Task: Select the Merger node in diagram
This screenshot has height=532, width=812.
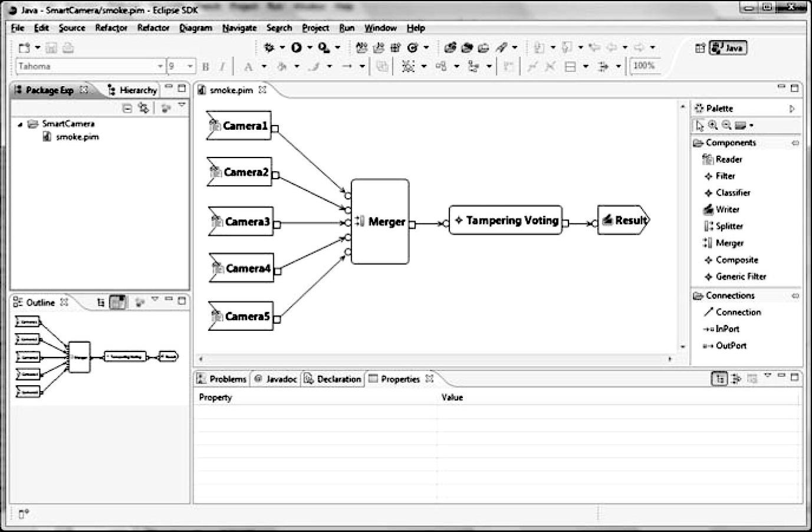Action: [x=380, y=222]
